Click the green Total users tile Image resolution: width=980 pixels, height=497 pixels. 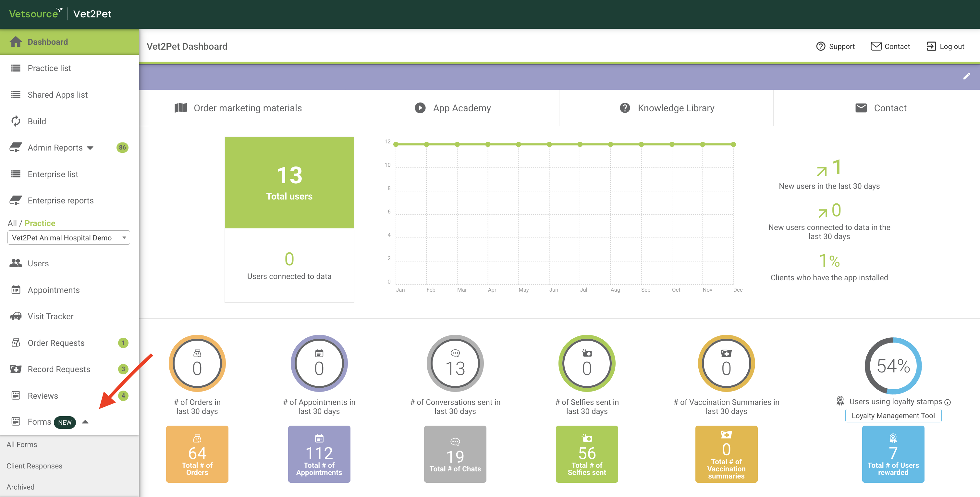coord(289,183)
